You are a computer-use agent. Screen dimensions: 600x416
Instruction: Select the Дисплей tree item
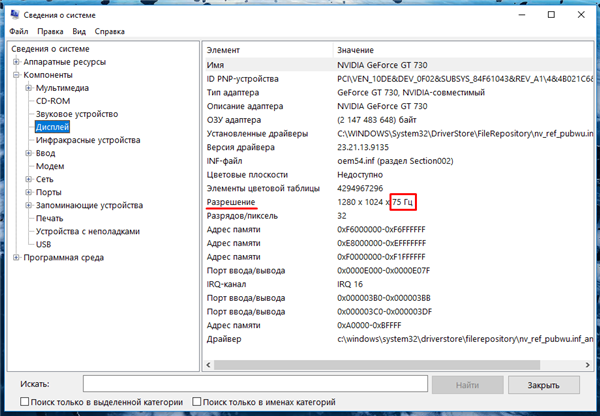[x=52, y=127]
